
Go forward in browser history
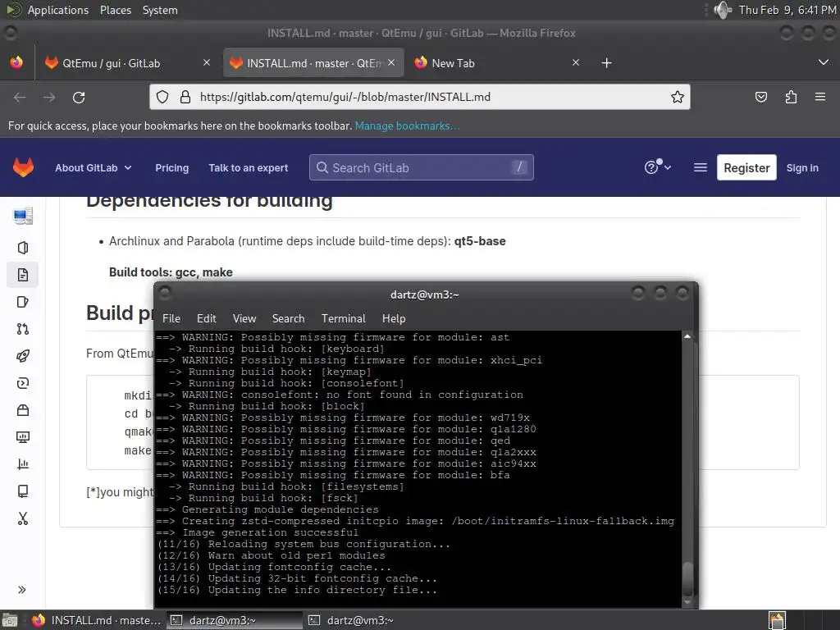coord(49,97)
